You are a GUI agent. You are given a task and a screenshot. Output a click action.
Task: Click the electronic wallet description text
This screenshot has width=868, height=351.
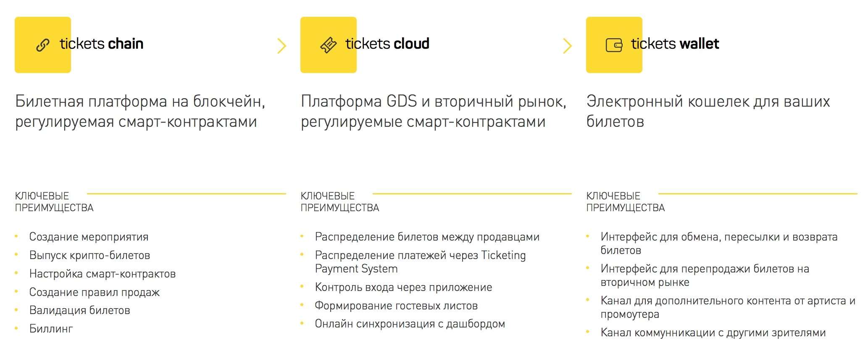[708, 111]
